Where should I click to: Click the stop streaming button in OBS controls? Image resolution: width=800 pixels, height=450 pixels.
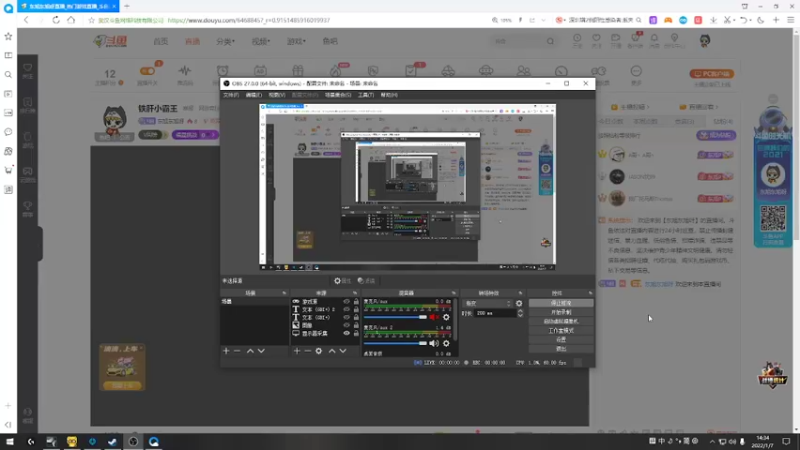(561, 303)
